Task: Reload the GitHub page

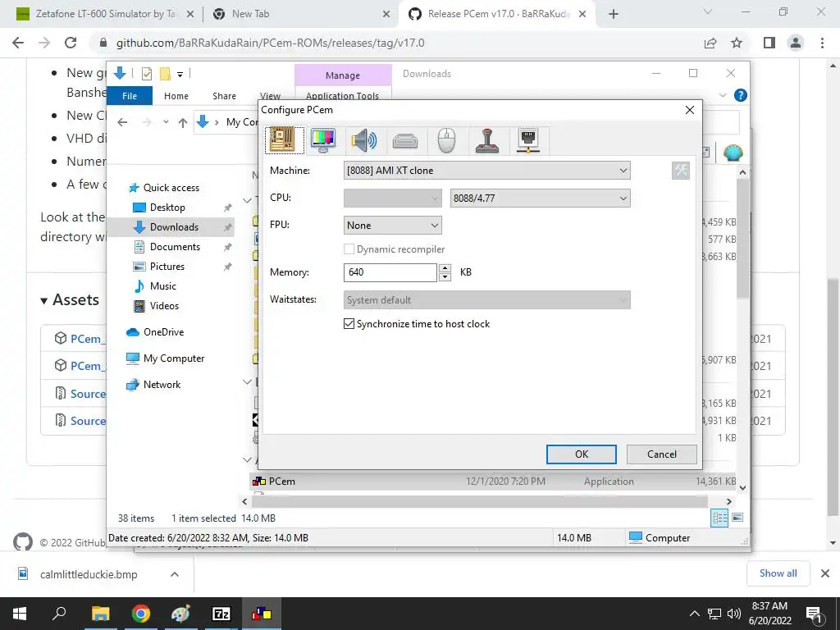Action: pos(71,43)
